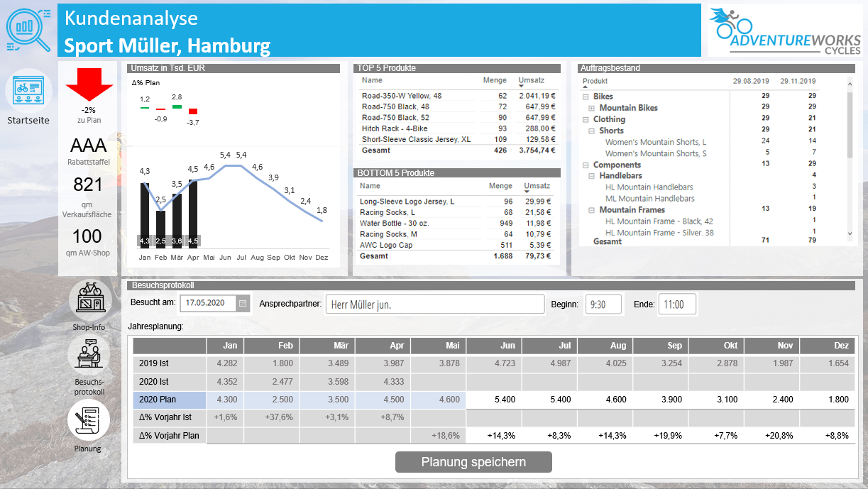868x489 pixels.
Task: Click the AAA Rabattstaffel value
Action: (89, 146)
